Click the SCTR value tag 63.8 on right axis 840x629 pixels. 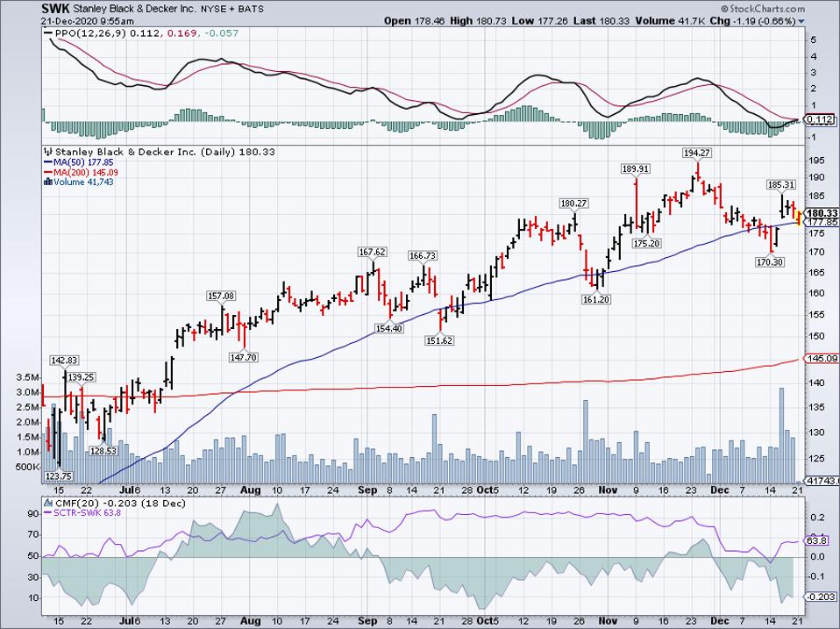[816, 541]
